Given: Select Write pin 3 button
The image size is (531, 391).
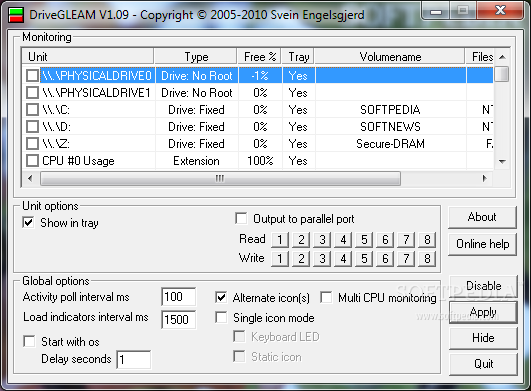Looking at the screenshot, I should 322,259.
